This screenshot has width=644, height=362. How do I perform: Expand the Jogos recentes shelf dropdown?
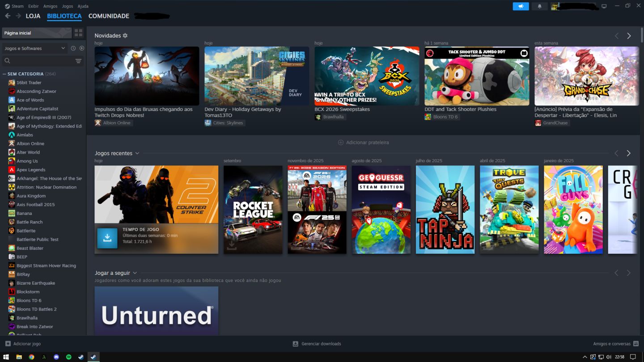click(137, 153)
